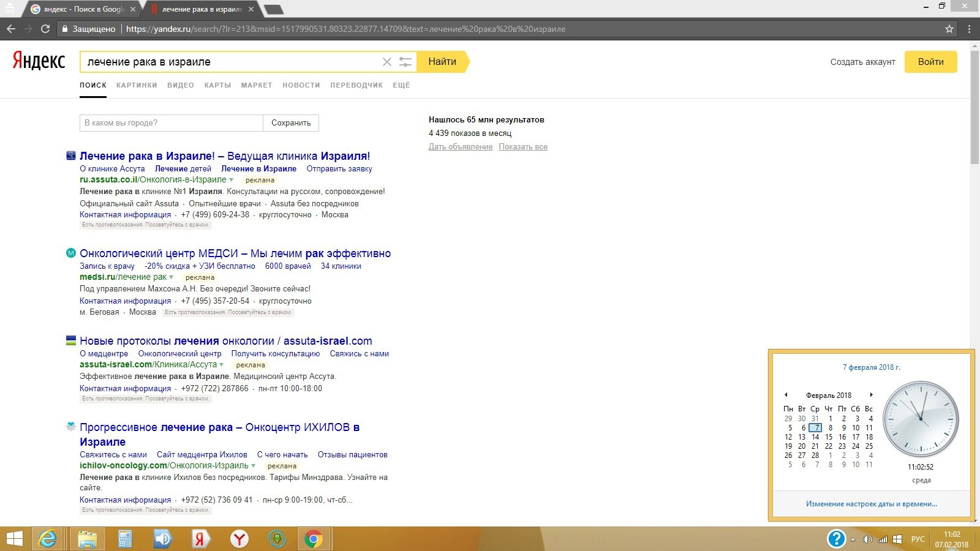The width and height of the screenshot is (980, 551).
Task: Click the MEDSI result favicon
Action: tap(71, 253)
